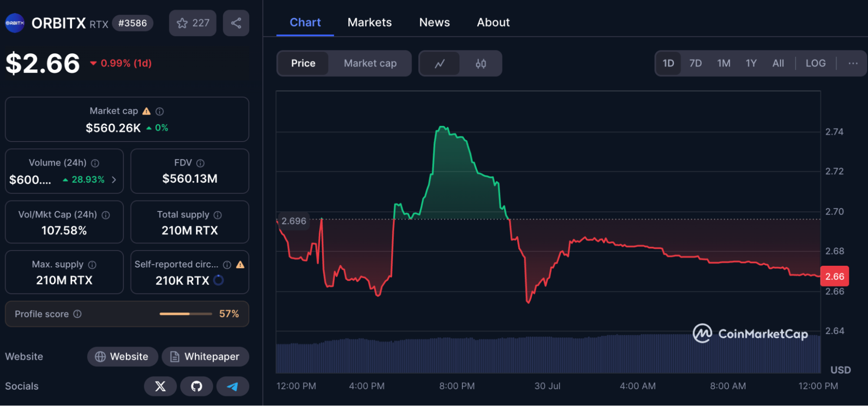Viewport: 868px width, 406px height.
Task: Click the $560.26K market cap value
Action: click(113, 128)
